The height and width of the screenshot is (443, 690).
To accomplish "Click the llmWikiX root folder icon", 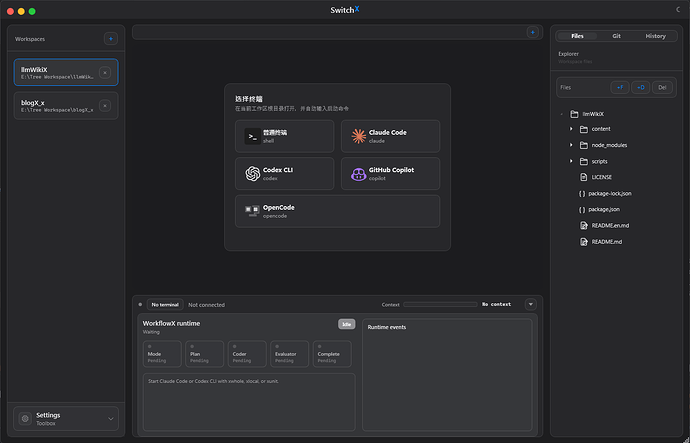I will pyautogui.click(x=574, y=114).
